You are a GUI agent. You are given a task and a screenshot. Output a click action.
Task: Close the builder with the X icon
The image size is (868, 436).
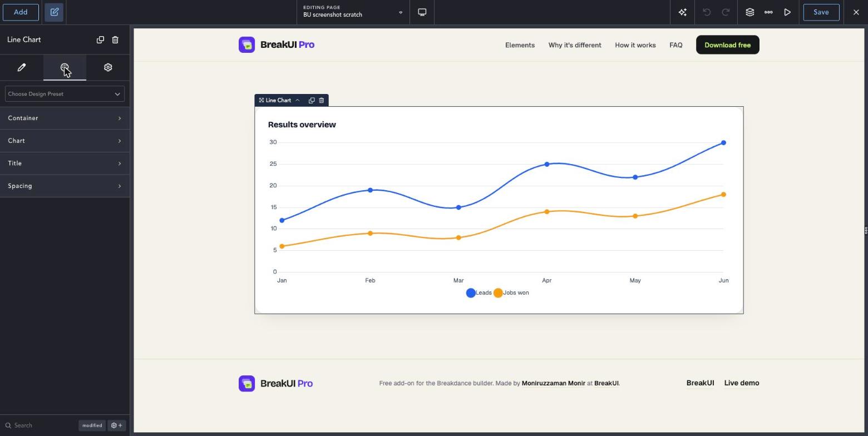(x=856, y=12)
